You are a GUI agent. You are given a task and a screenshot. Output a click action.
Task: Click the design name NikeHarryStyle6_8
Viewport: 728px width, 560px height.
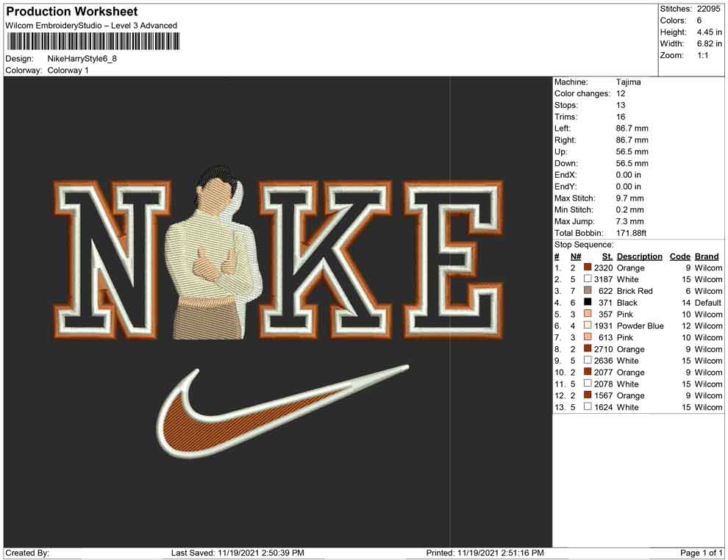click(x=82, y=59)
